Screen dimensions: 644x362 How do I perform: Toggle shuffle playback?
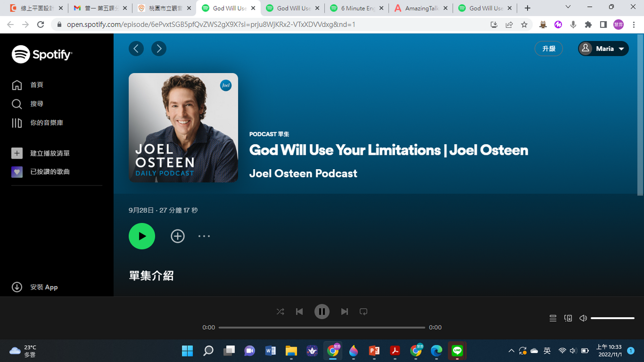coord(280,312)
